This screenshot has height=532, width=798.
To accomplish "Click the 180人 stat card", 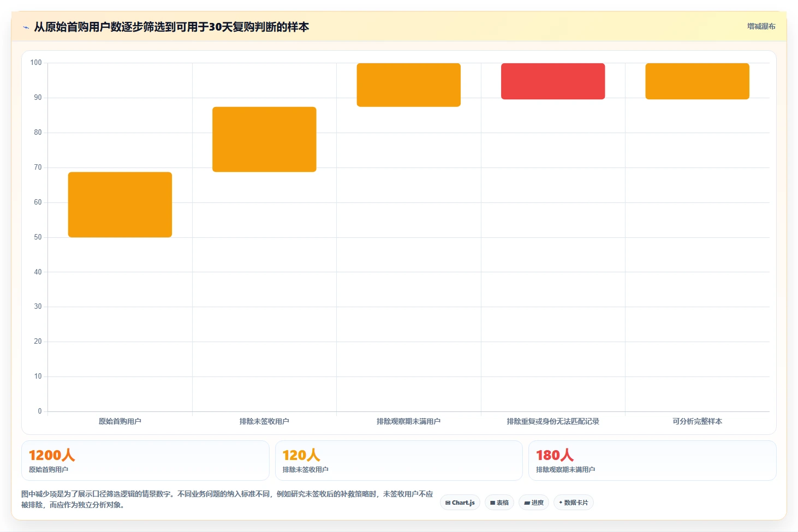I will [652, 461].
